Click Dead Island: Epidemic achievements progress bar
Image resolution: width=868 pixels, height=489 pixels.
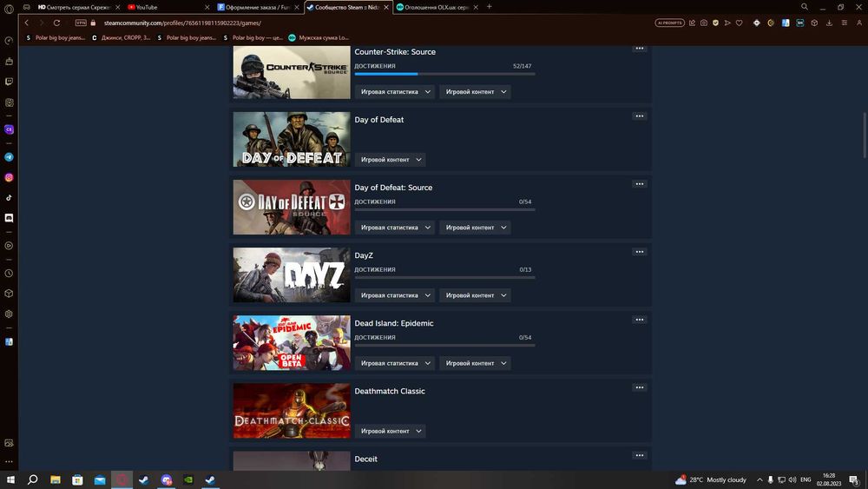(444, 345)
